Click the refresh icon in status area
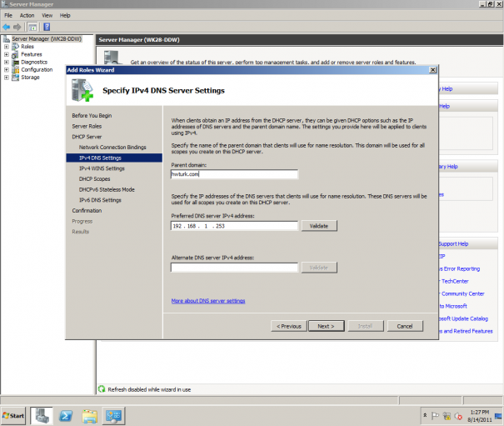The height and width of the screenshot is (426, 504). [x=102, y=389]
